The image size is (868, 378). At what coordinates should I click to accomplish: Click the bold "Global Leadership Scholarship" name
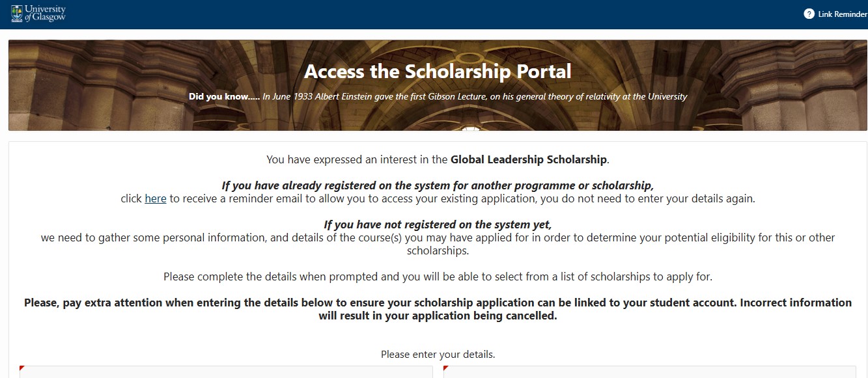(x=529, y=159)
